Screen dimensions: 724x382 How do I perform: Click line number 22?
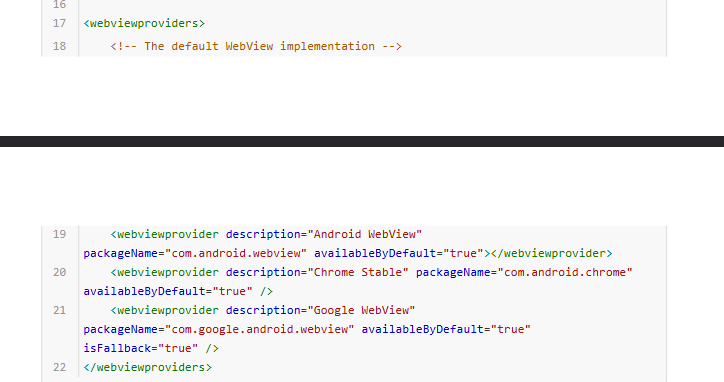60,367
